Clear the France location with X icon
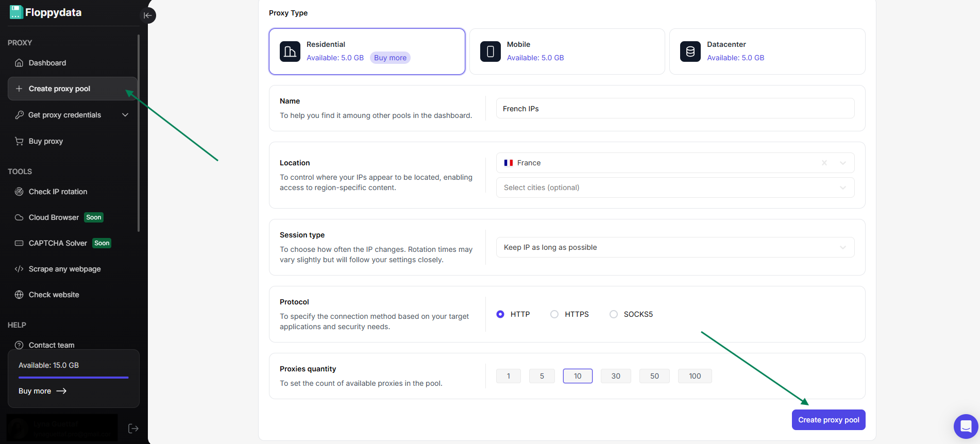Image resolution: width=980 pixels, height=444 pixels. 824,163
